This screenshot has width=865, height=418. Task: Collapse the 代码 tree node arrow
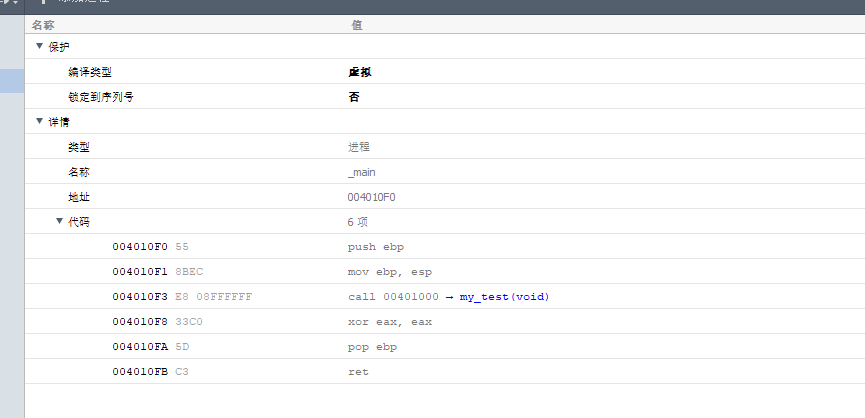[59, 221]
